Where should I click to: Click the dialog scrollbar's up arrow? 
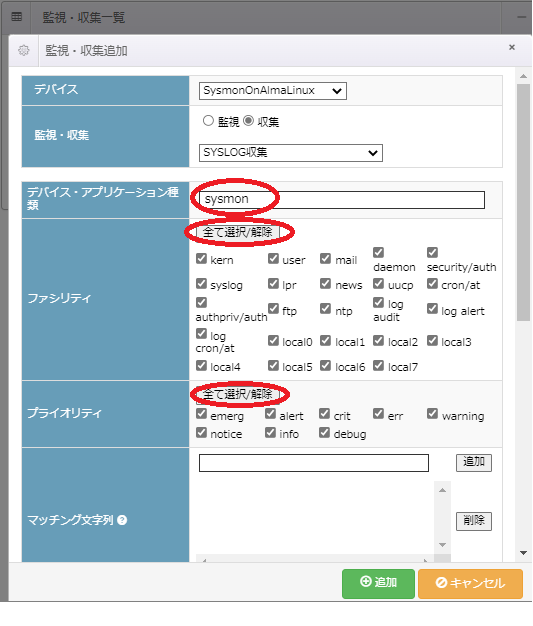(x=523, y=76)
